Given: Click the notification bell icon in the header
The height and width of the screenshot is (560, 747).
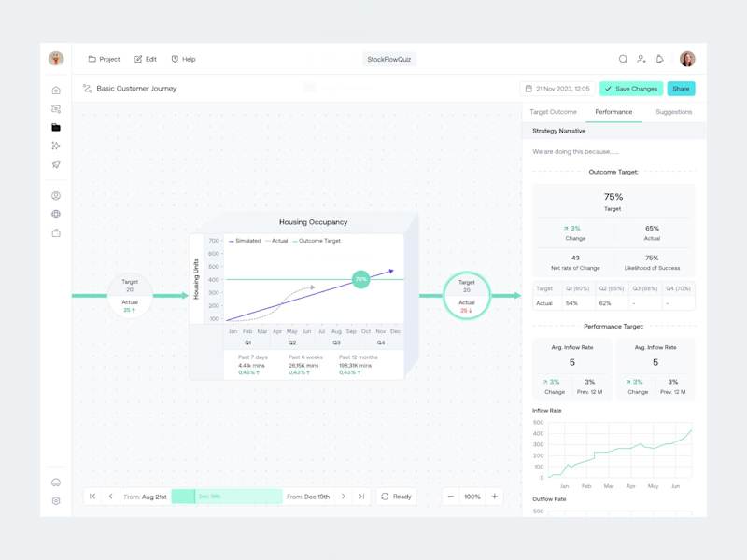Looking at the screenshot, I should point(660,58).
